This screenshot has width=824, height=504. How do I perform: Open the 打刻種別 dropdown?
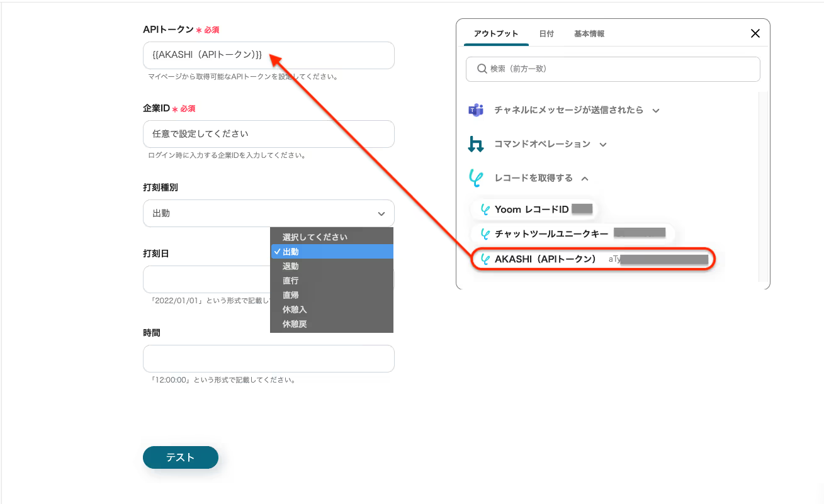(x=269, y=213)
